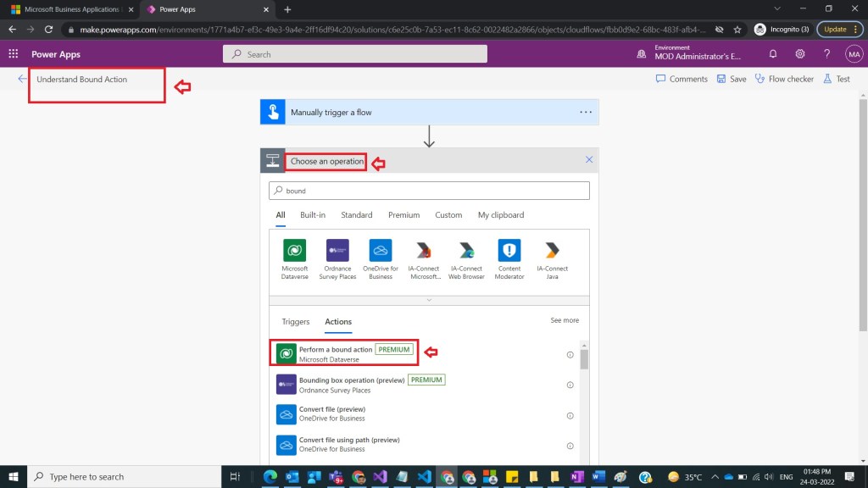
Task: Open the settings gear in Power Apps header
Action: [800, 53]
